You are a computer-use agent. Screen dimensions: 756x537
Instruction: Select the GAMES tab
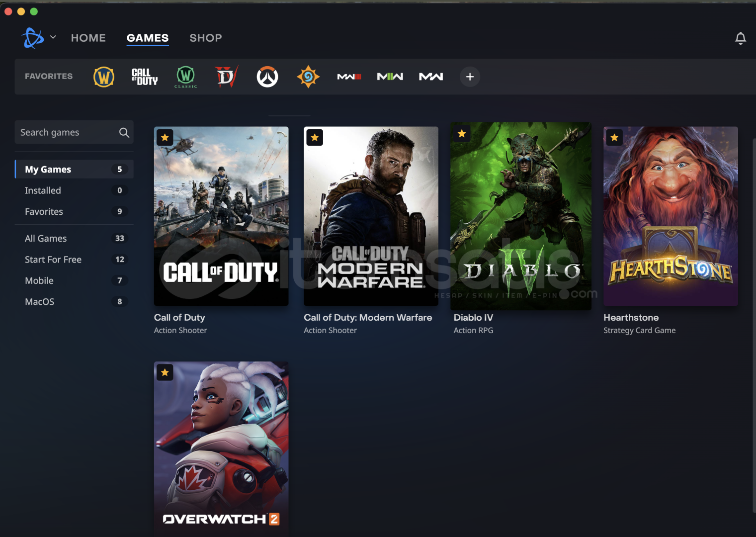(148, 38)
